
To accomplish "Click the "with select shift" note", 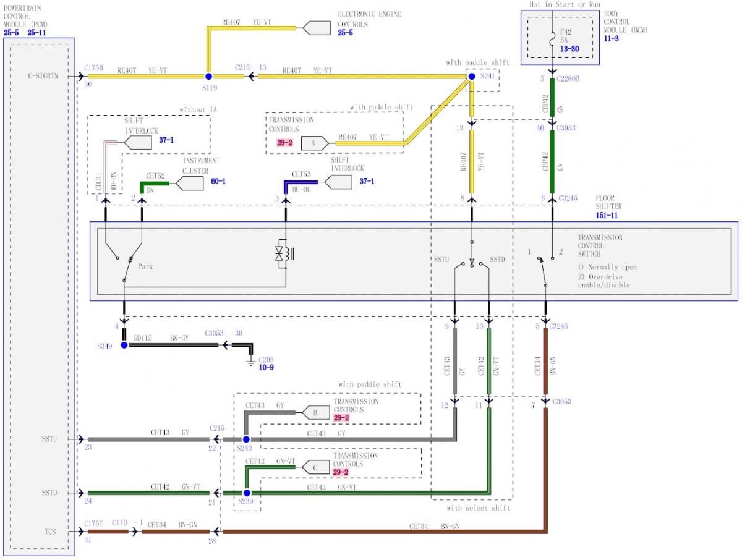I will click(x=478, y=508).
